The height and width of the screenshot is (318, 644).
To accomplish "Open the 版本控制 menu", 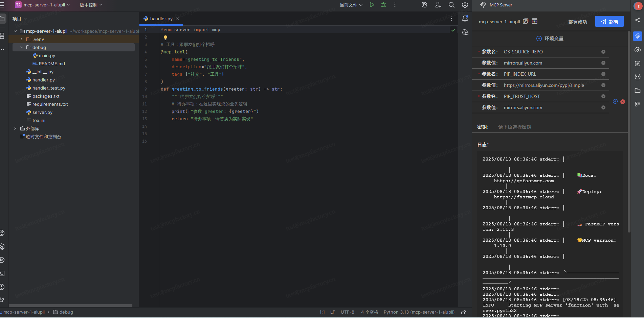I will [x=91, y=5].
